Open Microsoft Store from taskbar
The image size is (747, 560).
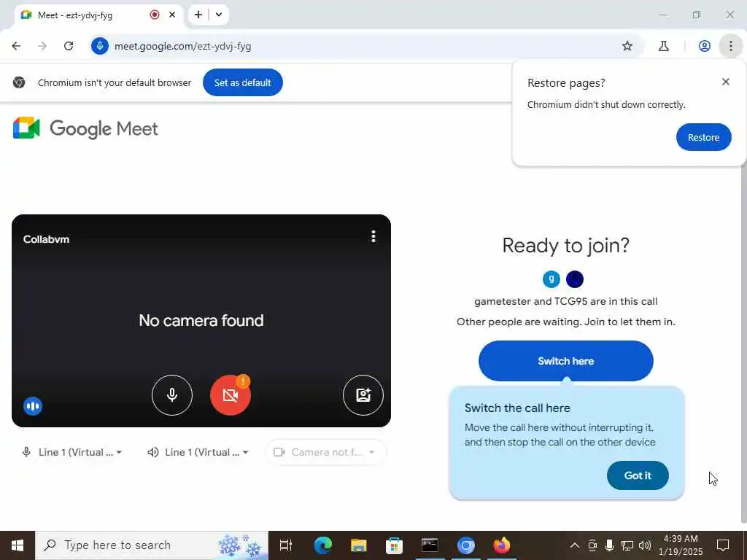pyautogui.click(x=394, y=545)
